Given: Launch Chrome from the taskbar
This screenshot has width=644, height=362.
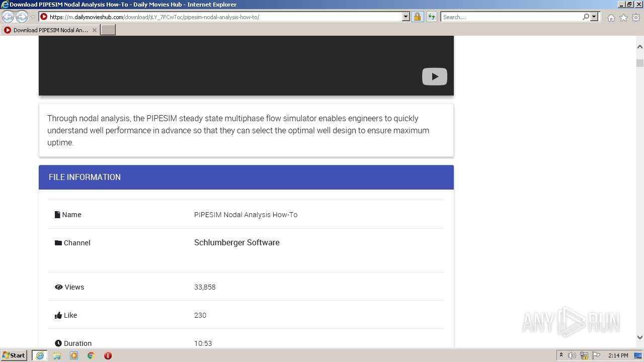Looking at the screenshot, I should point(91,355).
